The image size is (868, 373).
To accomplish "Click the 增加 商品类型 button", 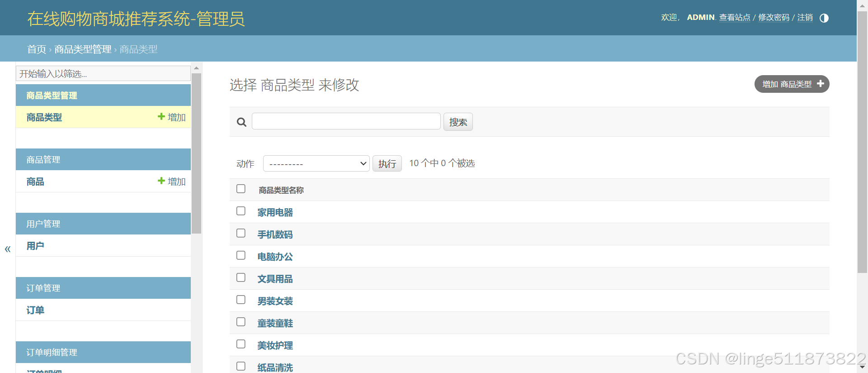I will pyautogui.click(x=792, y=84).
